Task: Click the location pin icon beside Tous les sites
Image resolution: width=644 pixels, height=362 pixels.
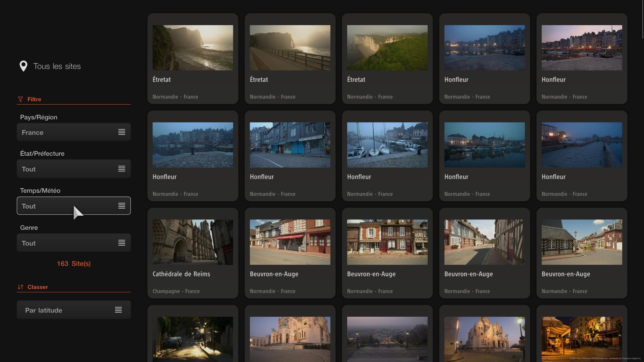Action: 23,66
